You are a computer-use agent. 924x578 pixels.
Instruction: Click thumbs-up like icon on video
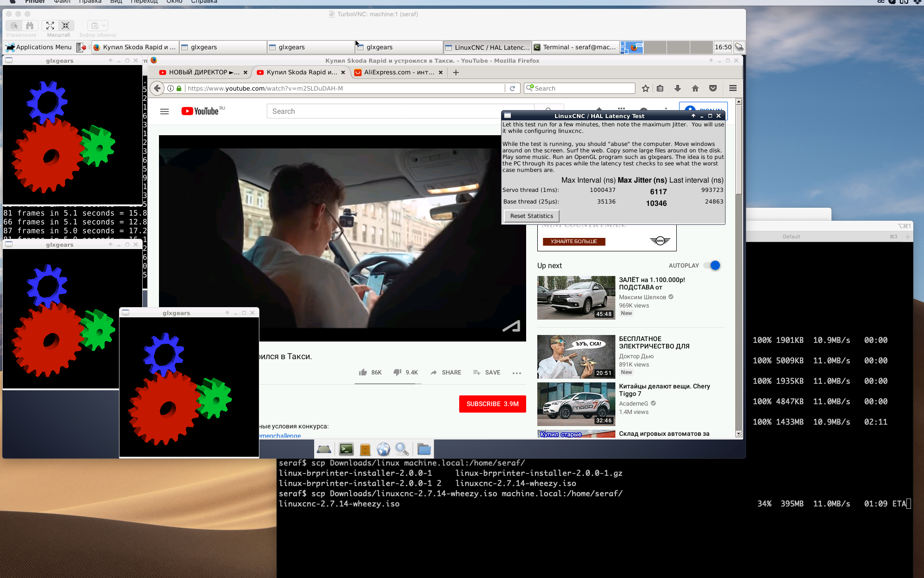[363, 372]
